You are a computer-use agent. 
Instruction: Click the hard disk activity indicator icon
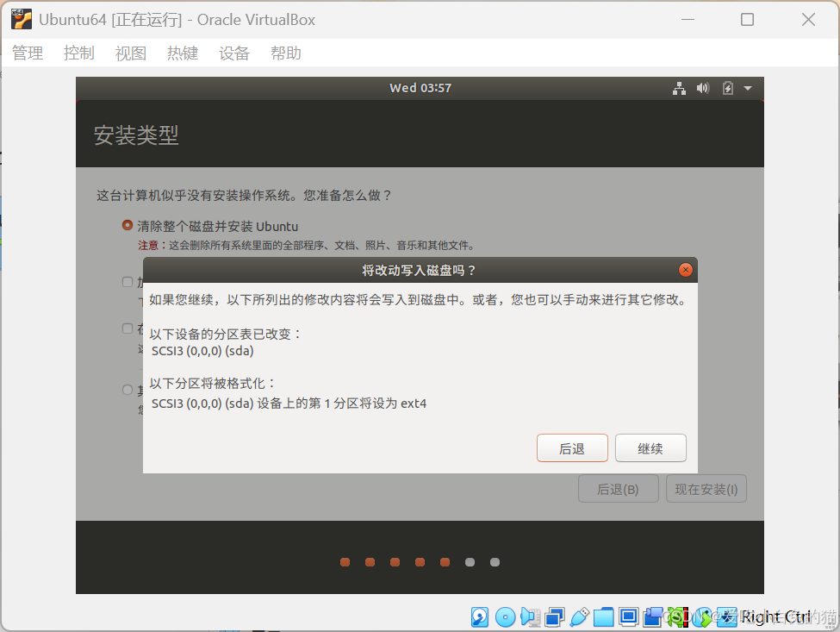click(480, 617)
